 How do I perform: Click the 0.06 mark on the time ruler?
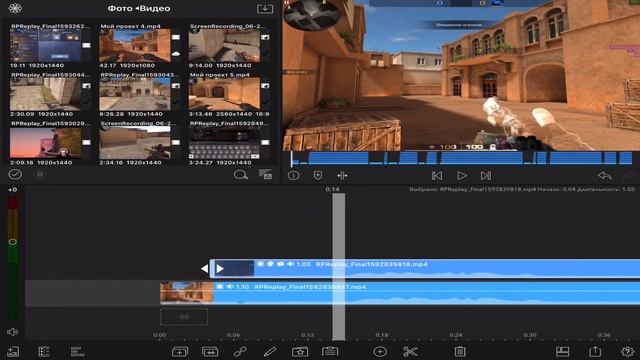pyautogui.click(x=233, y=335)
